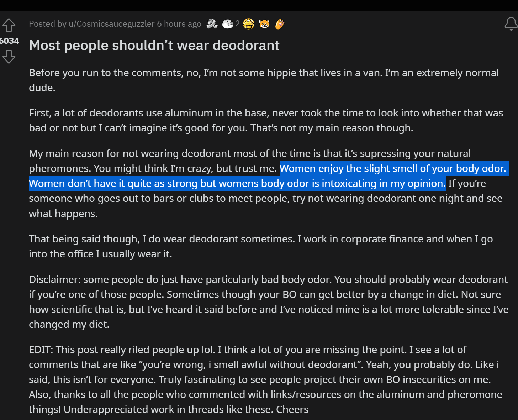Upvote the deodorant post
Screen dimensions: 518x420
9,25
